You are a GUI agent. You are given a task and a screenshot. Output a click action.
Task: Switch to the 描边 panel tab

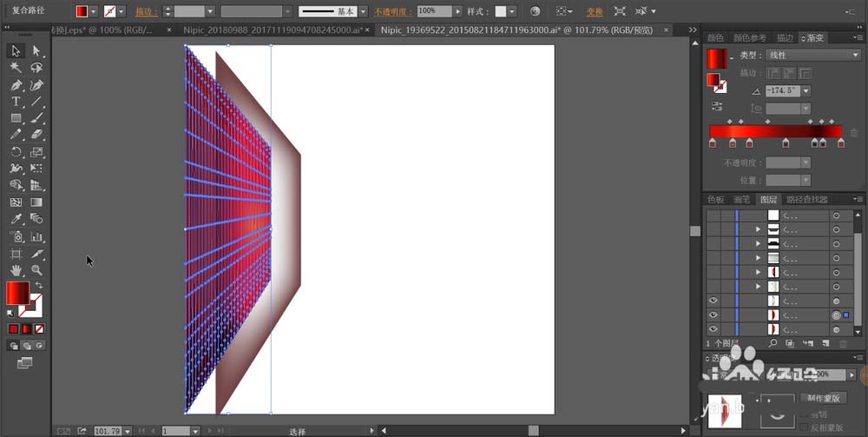(x=785, y=37)
